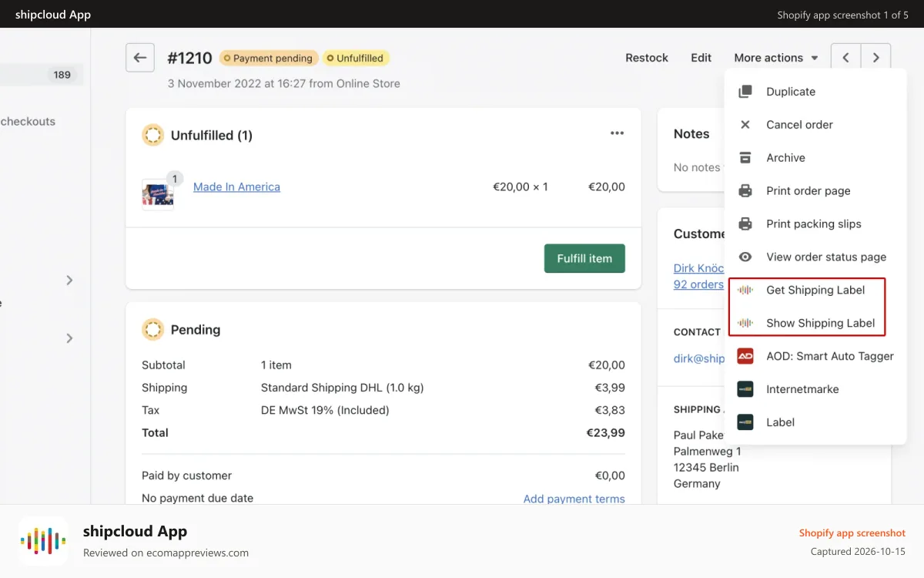Click the eye icon for View order status page
The width and height of the screenshot is (924, 578).
tap(745, 257)
